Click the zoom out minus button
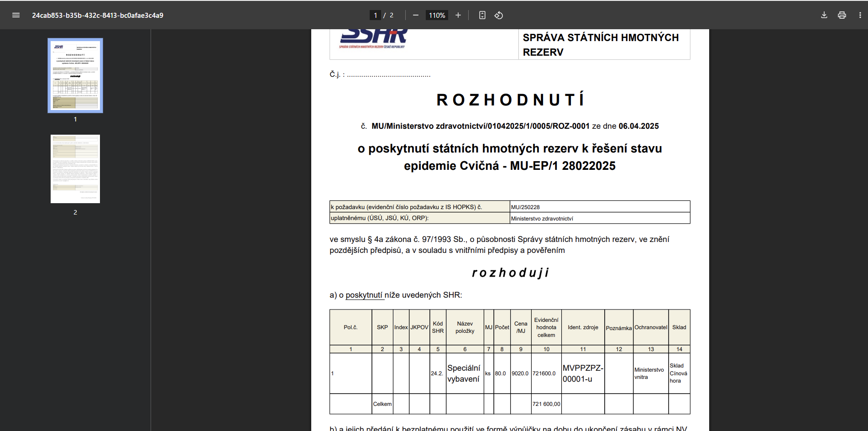The height and width of the screenshot is (431, 868). point(415,15)
